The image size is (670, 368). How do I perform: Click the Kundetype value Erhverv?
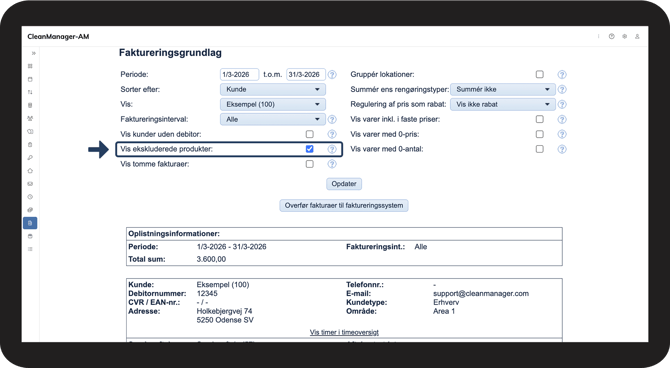[446, 302]
